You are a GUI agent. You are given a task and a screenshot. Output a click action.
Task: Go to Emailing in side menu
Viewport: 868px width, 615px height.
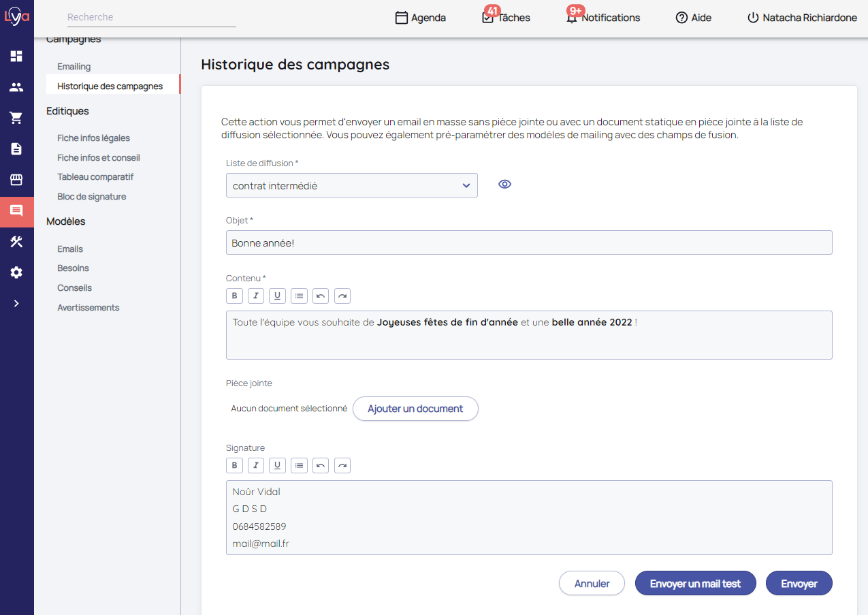click(x=74, y=67)
